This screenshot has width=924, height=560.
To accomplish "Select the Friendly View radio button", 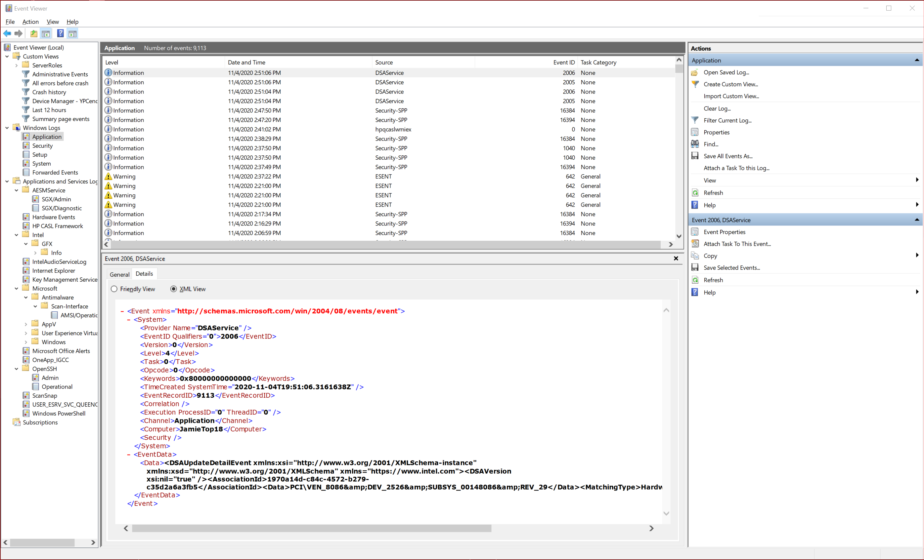I will click(x=114, y=289).
